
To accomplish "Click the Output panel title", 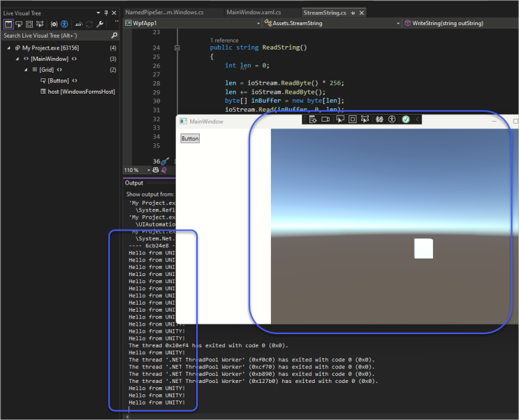I will pyautogui.click(x=133, y=183).
